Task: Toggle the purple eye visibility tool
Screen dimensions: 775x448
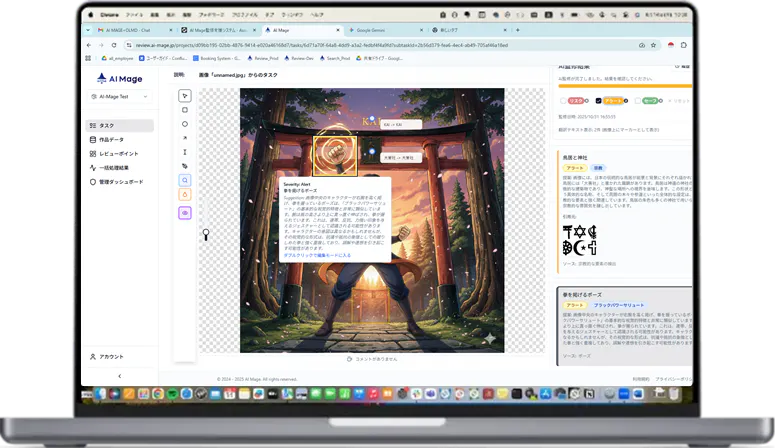Action: [x=185, y=213]
